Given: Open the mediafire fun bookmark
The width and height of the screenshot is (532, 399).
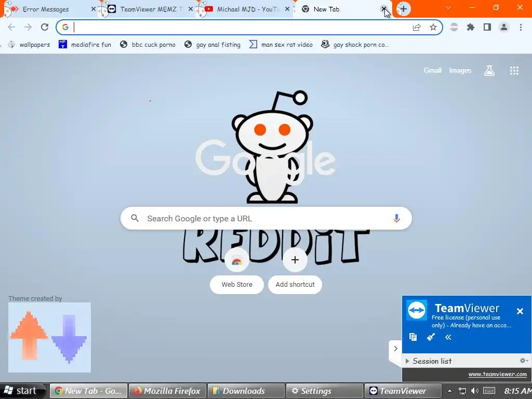Looking at the screenshot, I should (85, 45).
